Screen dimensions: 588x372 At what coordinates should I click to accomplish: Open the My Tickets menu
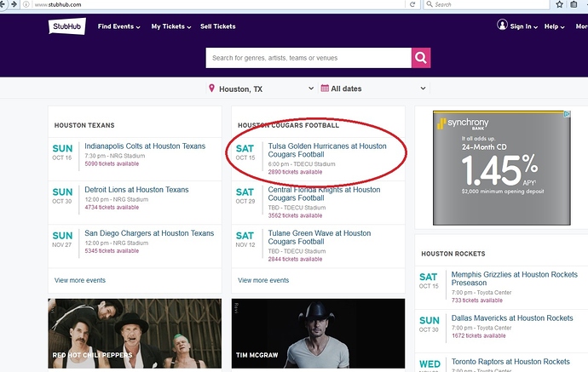click(x=171, y=26)
